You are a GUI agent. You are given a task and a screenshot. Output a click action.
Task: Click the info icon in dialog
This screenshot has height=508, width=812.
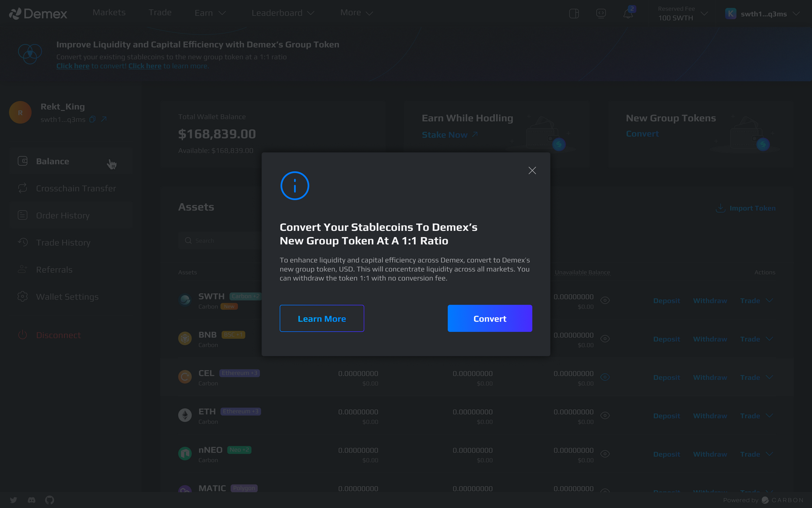pyautogui.click(x=295, y=186)
